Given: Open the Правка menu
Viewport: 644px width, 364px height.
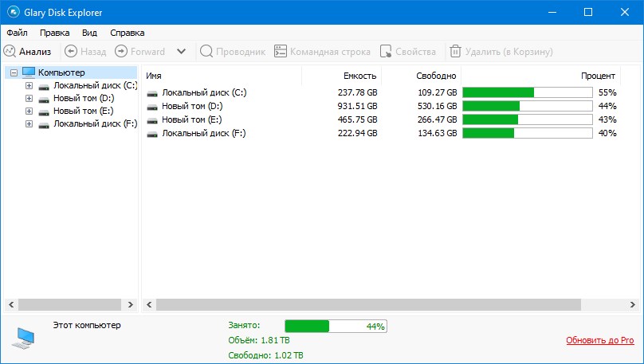Looking at the screenshot, I should 55,33.
